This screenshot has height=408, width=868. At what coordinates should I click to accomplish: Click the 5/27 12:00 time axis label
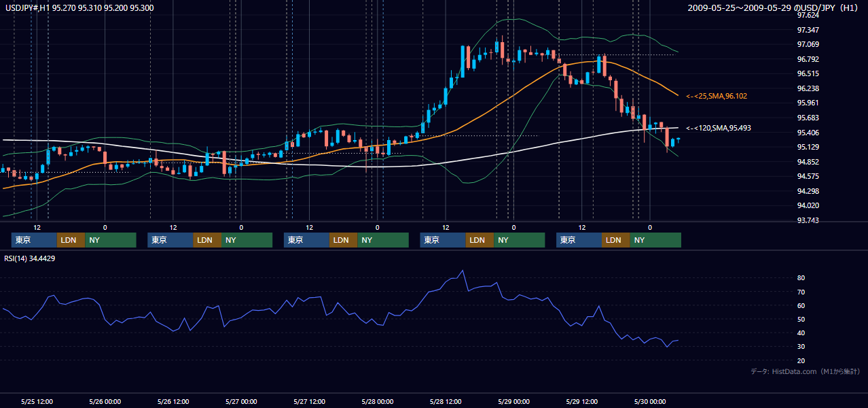pyautogui.click(x=309, y=401)
